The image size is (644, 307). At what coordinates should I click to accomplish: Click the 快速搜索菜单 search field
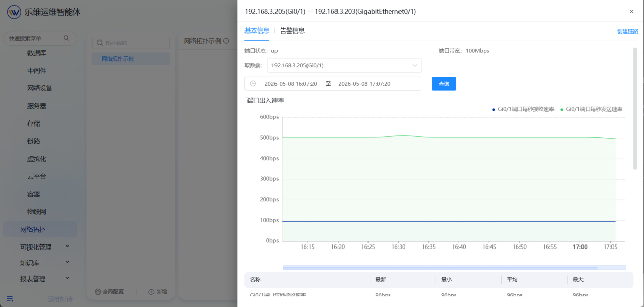pos(40,38)
